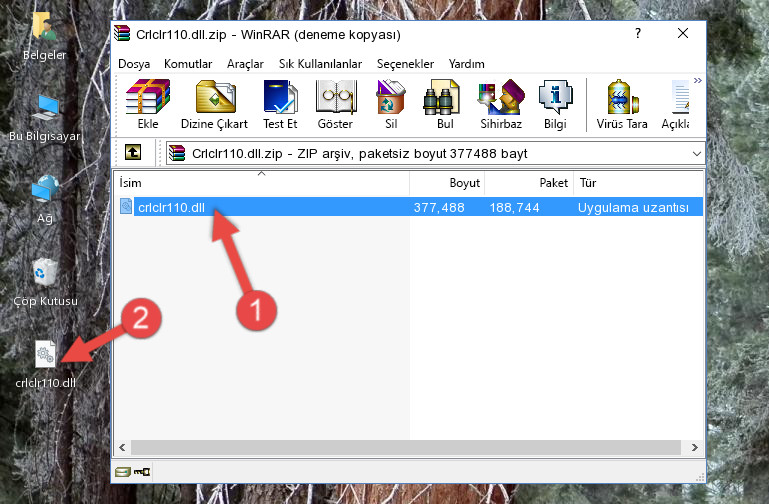
Task: Select the crlclr110.dll desktop icon
Action: pyautogui.click(x=46, y=363)
